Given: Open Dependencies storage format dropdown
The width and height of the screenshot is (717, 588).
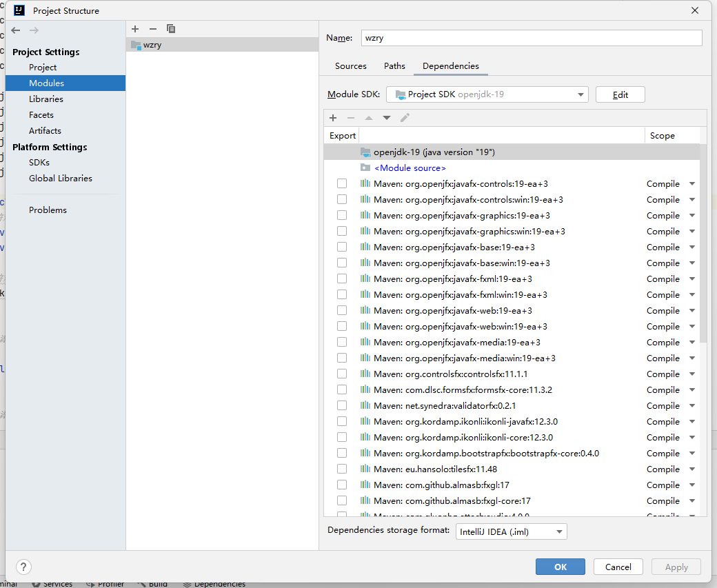Looking at the screenshot, I should click(x=512, y=531).
